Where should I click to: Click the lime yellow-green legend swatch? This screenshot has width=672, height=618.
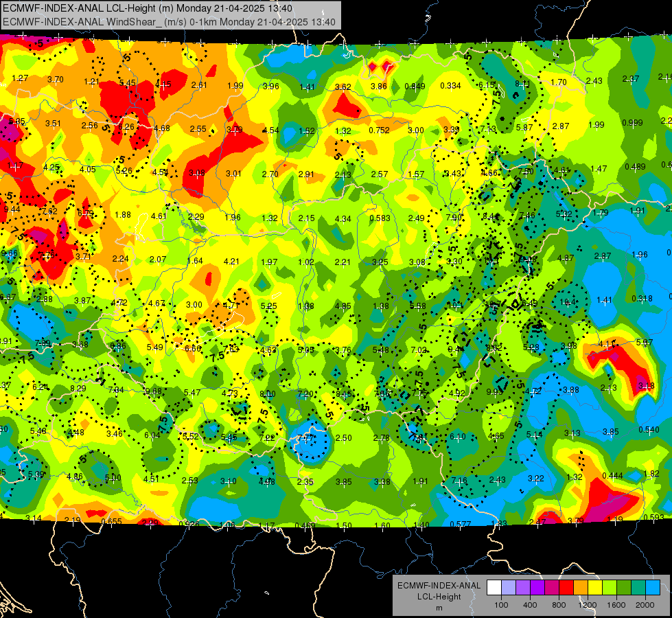tap(610, 588)
